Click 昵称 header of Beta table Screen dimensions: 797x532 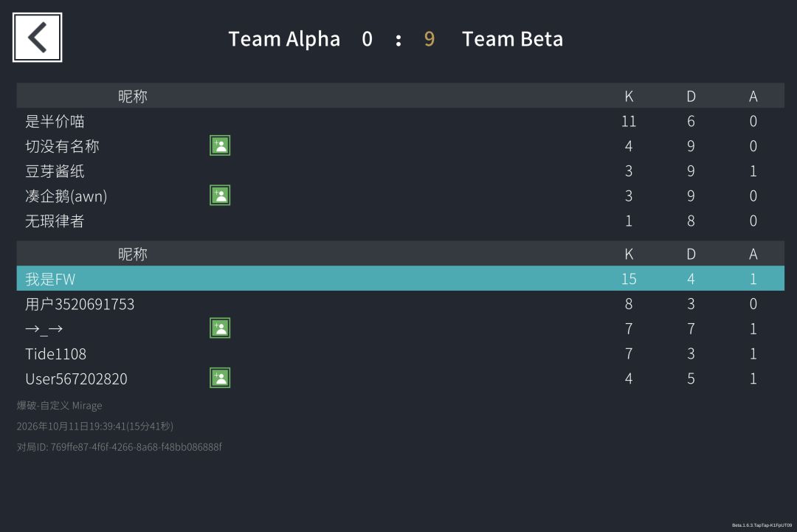point(133,254)
